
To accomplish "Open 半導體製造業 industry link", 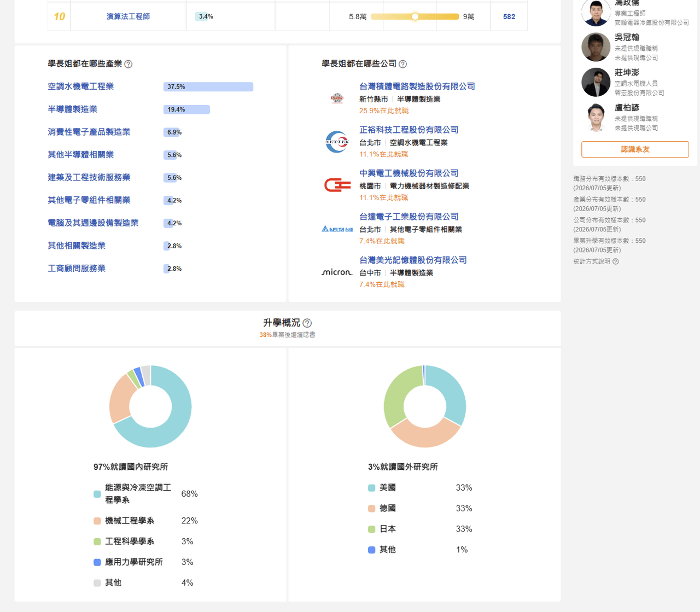I will pos(73,109).
